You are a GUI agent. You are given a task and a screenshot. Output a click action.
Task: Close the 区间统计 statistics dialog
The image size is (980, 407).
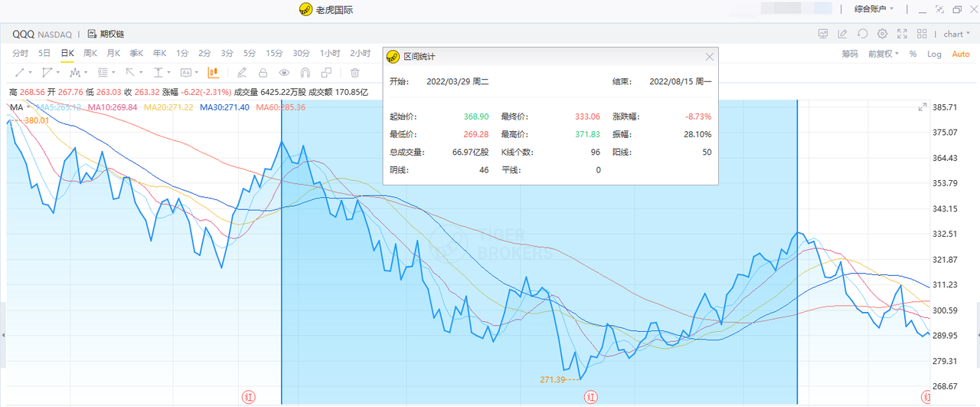pyautogui.click(x=709, y=57)
